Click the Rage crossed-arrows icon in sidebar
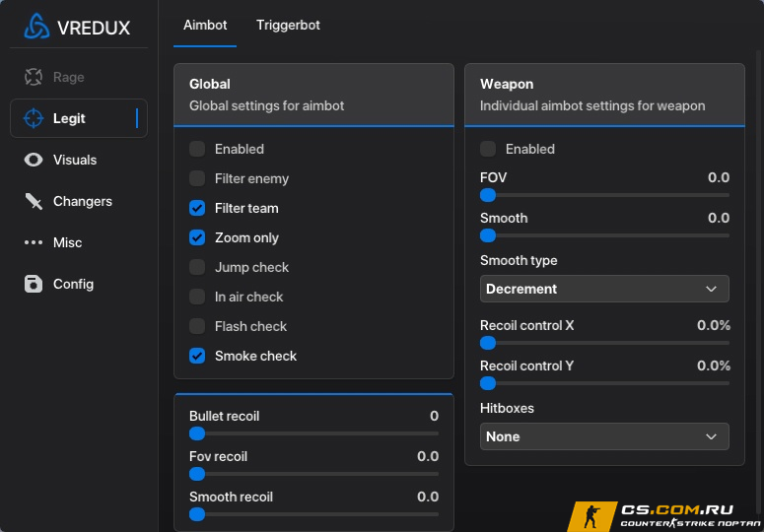The image size is (764, 532). 34,77
